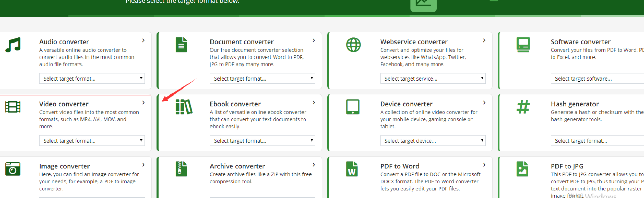Open the Device converter heading link

tap(406, 104)
